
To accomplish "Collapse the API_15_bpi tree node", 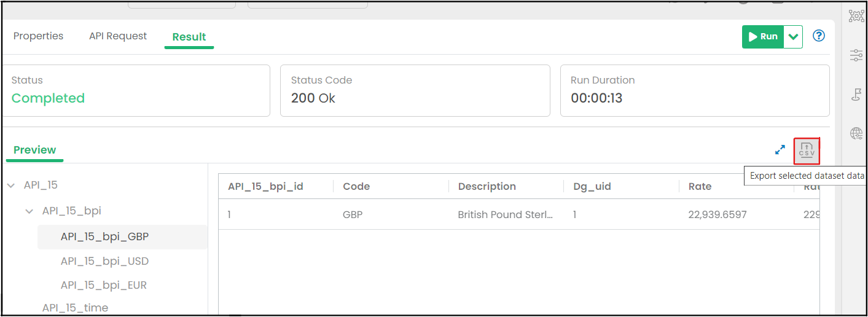I will 29,211.
